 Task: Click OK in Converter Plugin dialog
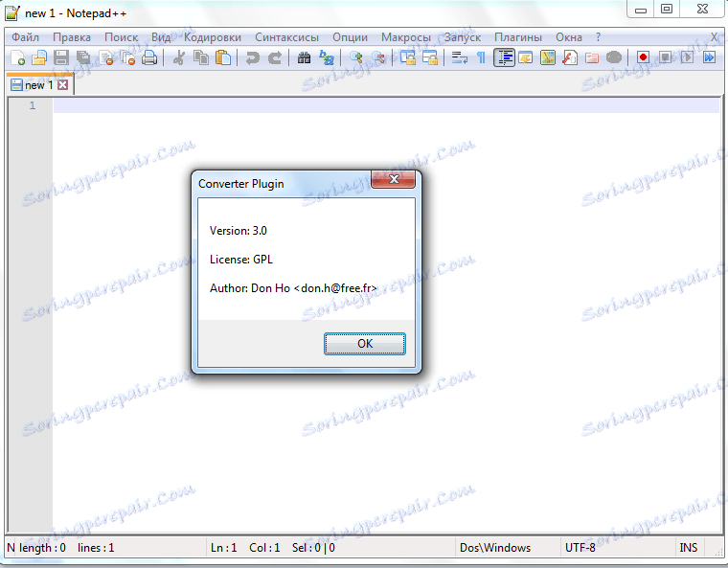pyautogui.click(x=364, y=344)
